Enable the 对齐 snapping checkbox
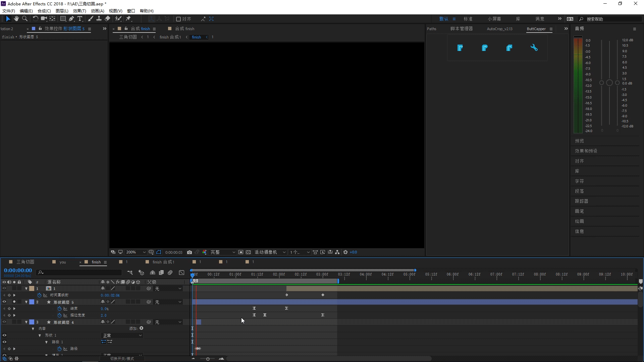This screenshot has height=362, width=644. (x=178, y=19)
